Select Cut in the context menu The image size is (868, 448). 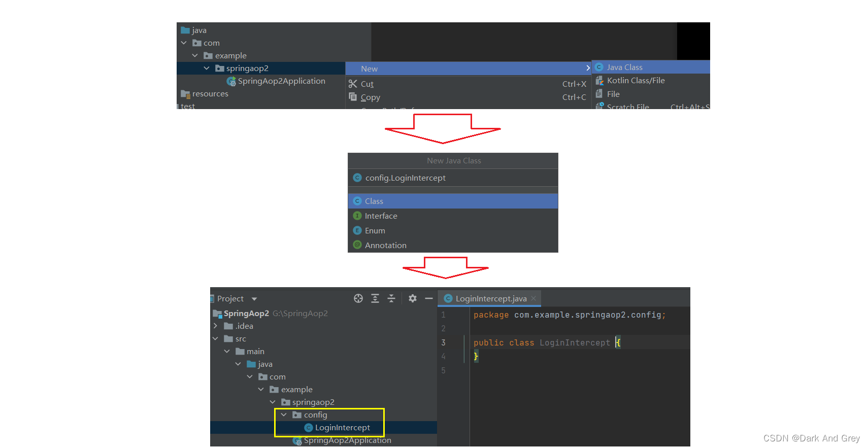coord(469,84)
